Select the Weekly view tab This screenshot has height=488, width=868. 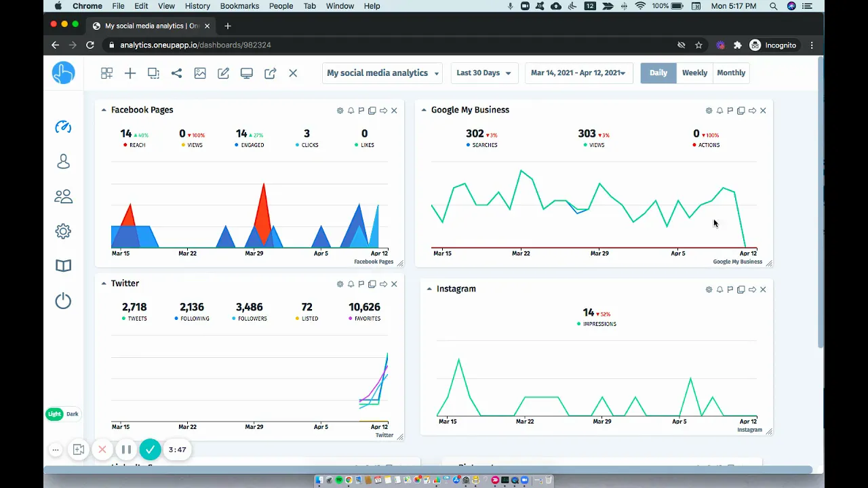coord(694,73)
